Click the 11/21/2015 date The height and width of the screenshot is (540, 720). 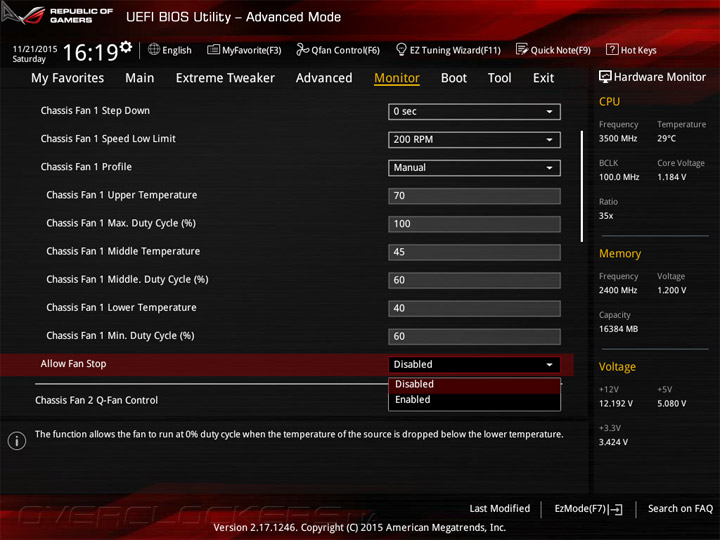pos(35,49)
